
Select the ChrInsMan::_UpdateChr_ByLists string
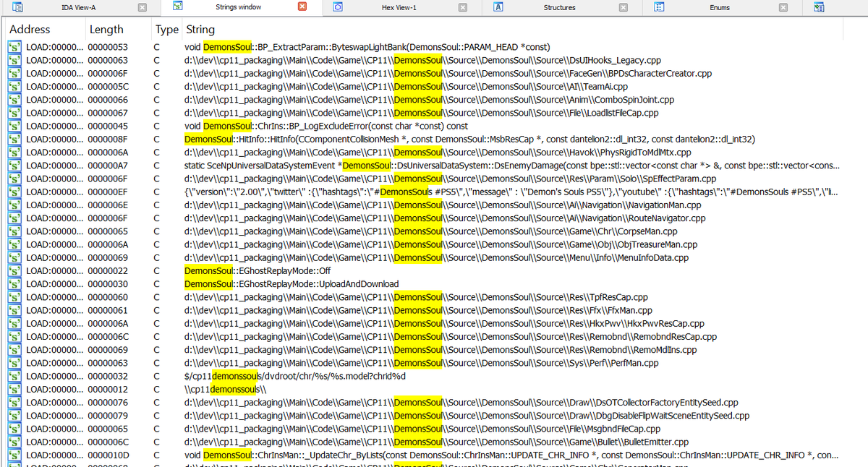(511, 455)
